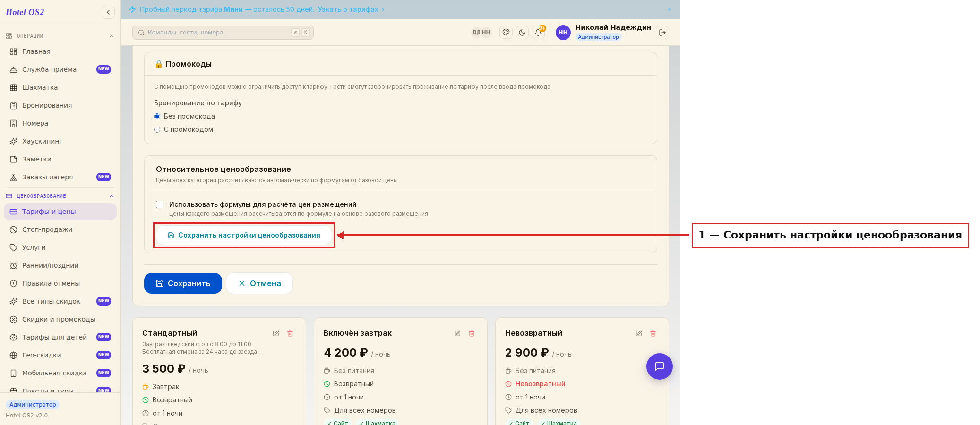The height and width of the screenshot is (425, 980).
Task: Edit the Включён завтрак tariff
Action: [457, 333]
